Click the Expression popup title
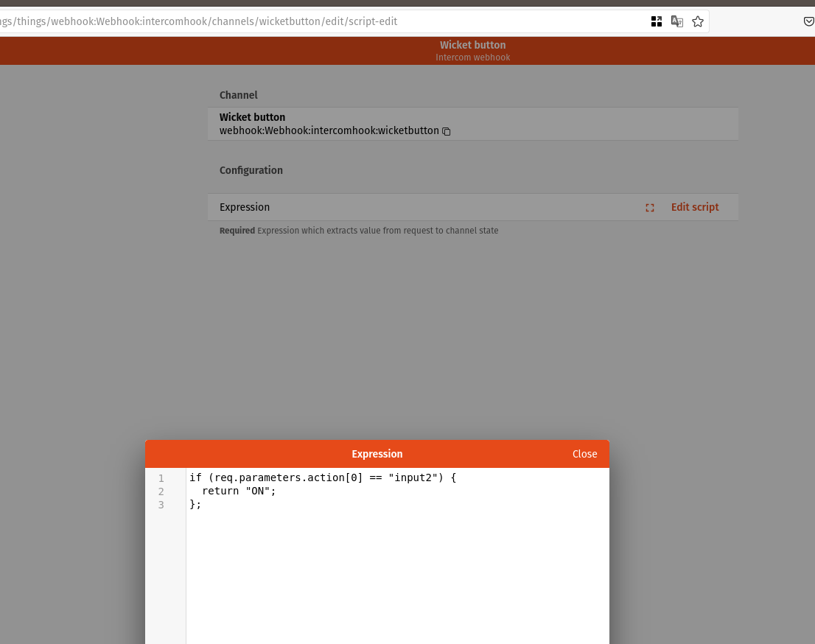The width and height of the screenshot is (815, 644). point(377,454)
